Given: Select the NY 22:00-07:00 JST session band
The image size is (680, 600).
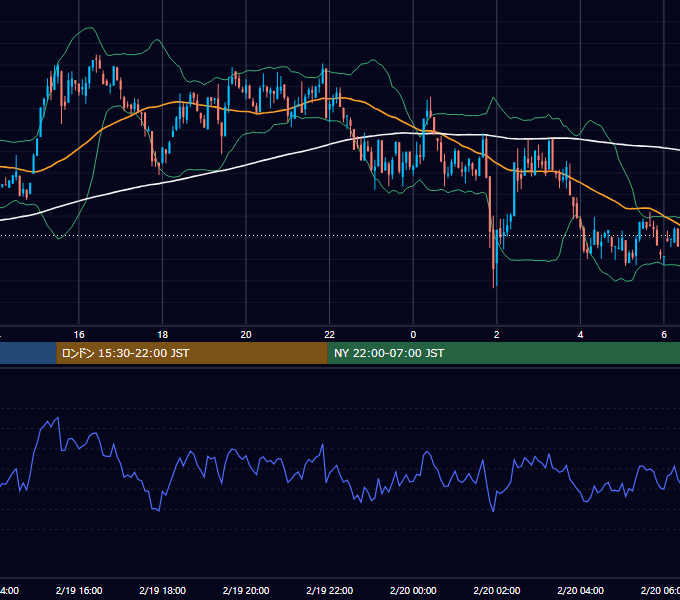Looking at the screenshot, I should (x=503, y=353).
